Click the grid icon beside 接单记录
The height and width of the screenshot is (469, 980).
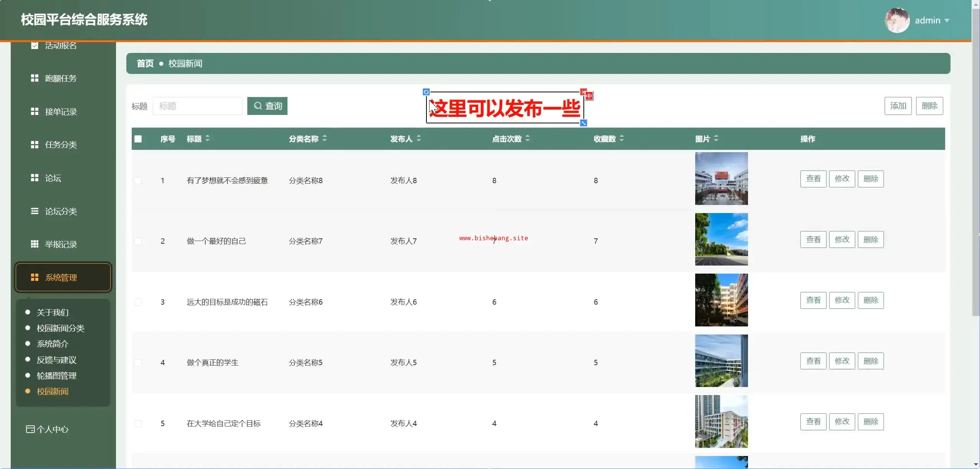(x=34, y=112)
